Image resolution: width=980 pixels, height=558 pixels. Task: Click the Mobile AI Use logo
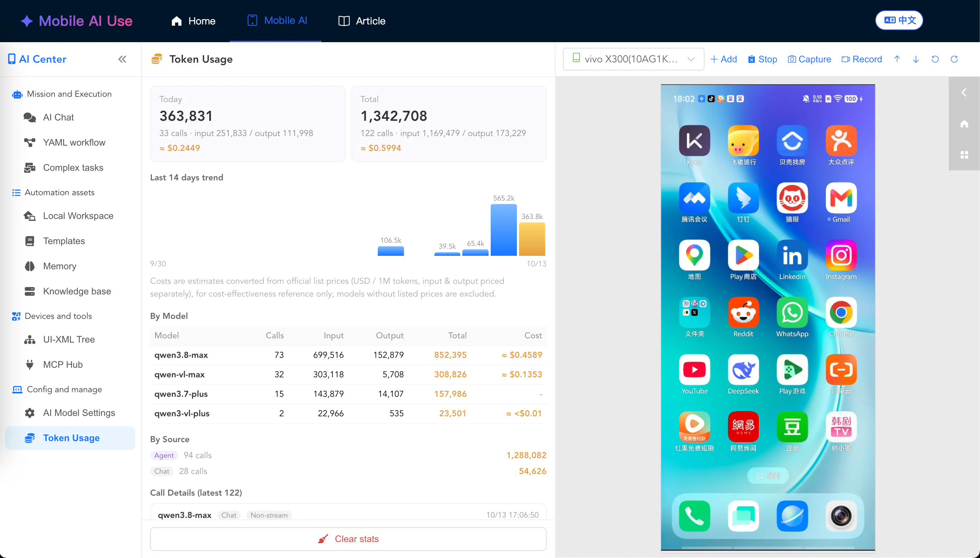76,21
